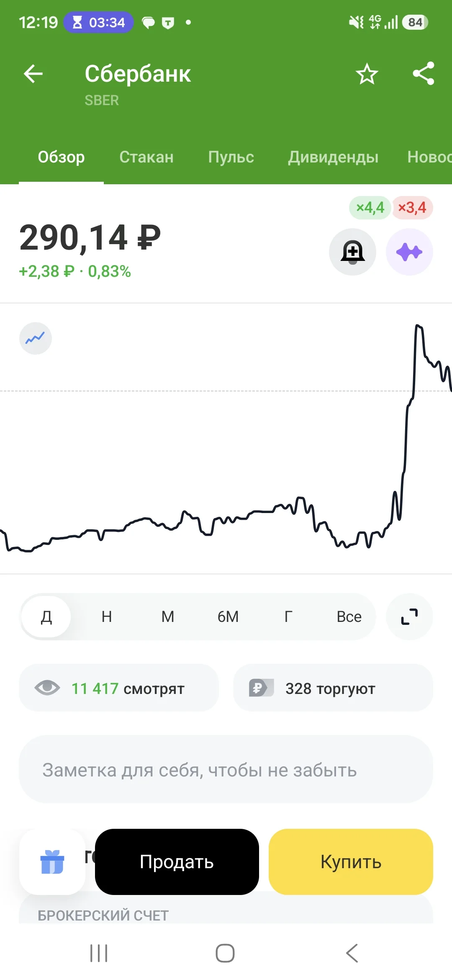Switch chart type via line-graph icon
This screenshot has height=980, width=452.
[x=36, y=338]
